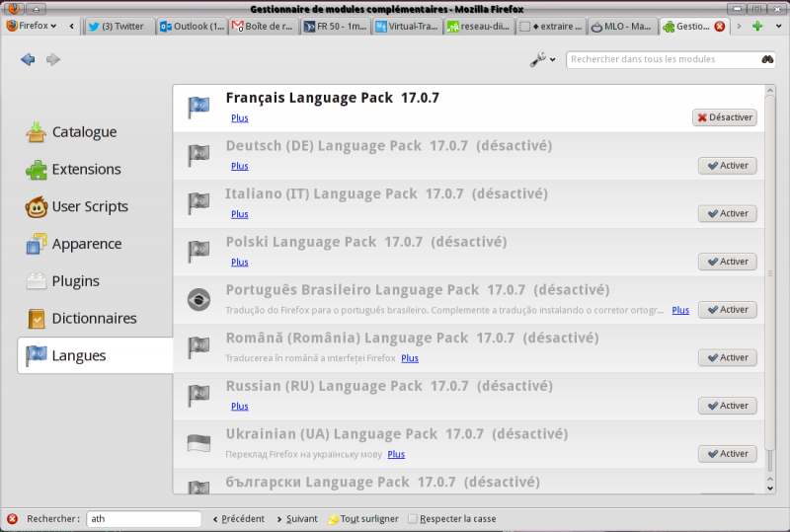Click the Russian Language Pack flag icon
This screenshot has width=790, height=532.
(x=199, y=396)
